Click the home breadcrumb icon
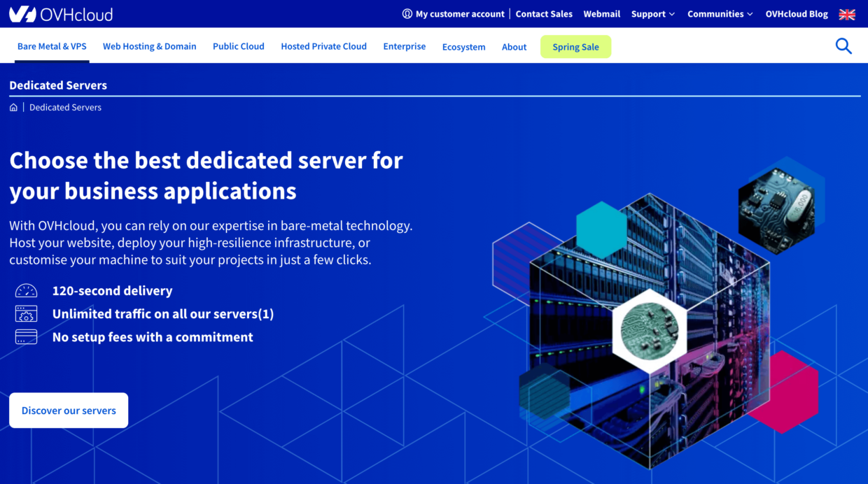This screenshot has width=868, height=484. tap(13, 108)
